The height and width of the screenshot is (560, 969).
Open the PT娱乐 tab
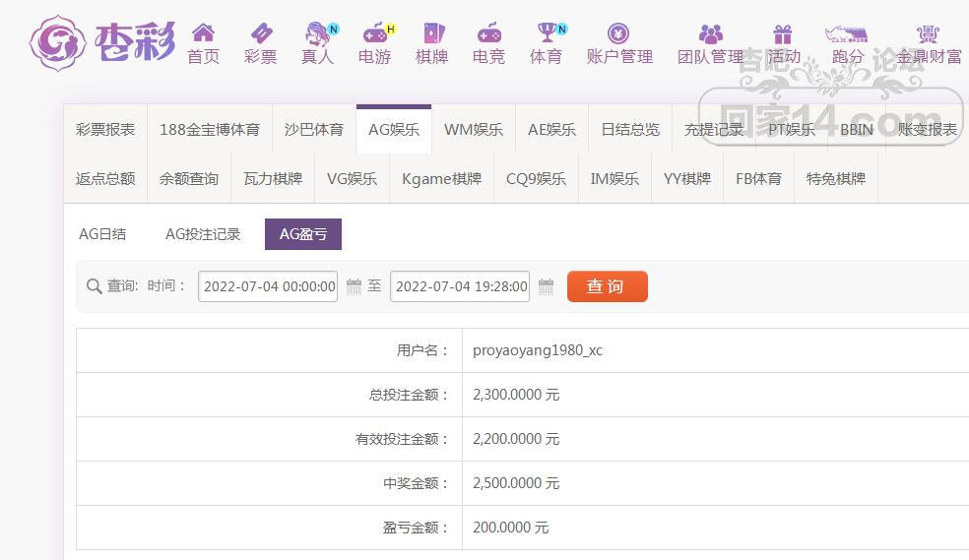pos(792,130)
